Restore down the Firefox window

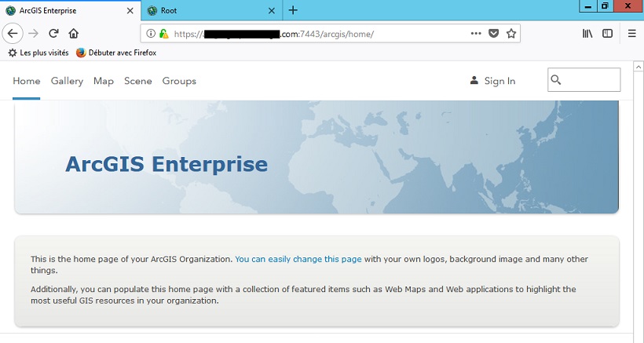pos(605,5)
